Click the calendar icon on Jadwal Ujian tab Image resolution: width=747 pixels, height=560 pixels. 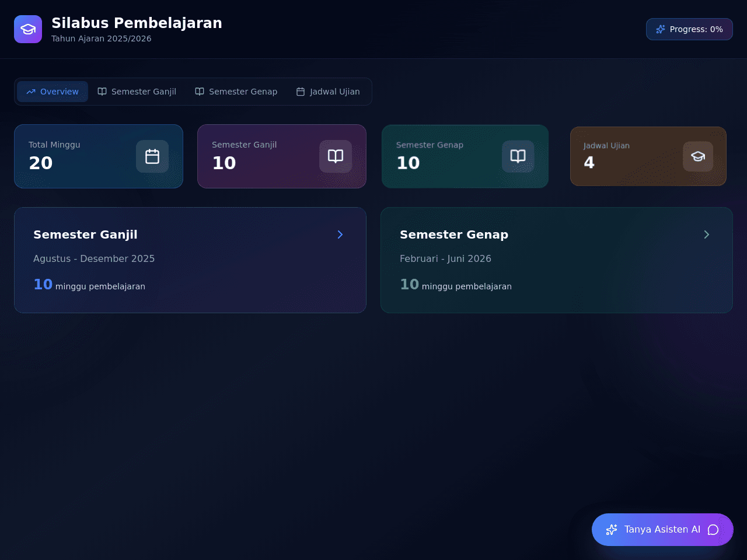pos(301,92)
